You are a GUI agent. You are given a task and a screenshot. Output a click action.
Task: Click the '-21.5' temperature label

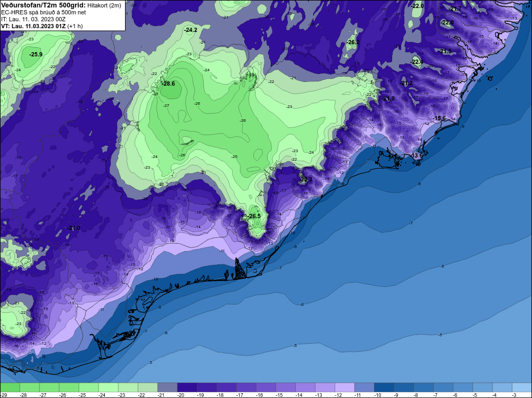pos(445,51)
